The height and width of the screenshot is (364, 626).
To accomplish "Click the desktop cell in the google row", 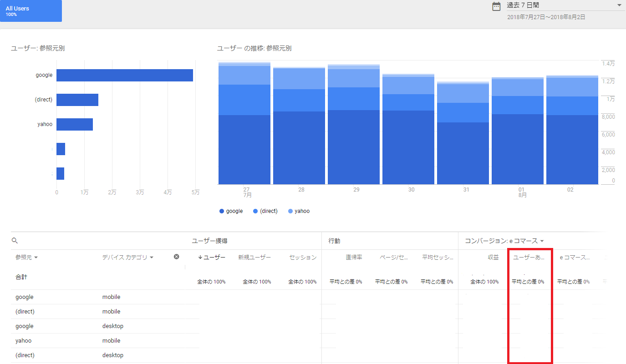I will click(113, 326).
